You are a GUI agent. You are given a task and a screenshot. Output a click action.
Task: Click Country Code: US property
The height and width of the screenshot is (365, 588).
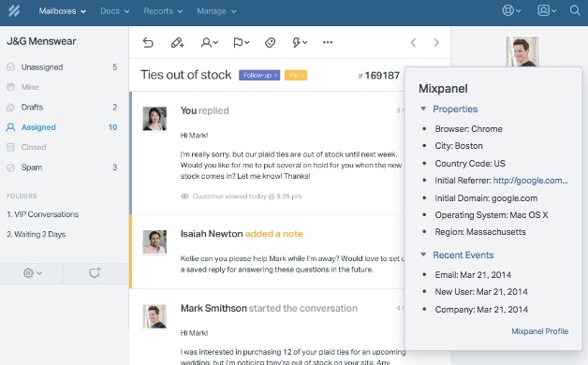coord(470,164)
